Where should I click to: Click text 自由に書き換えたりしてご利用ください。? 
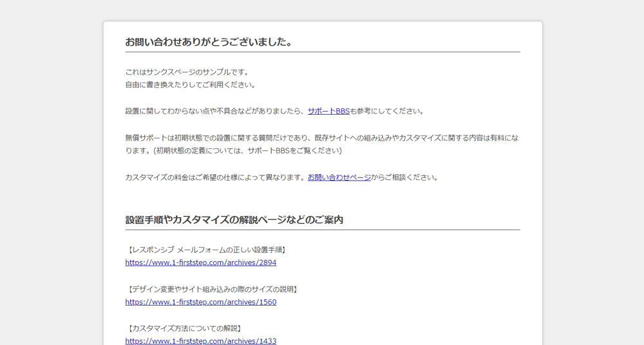click(x=191, y=84)
